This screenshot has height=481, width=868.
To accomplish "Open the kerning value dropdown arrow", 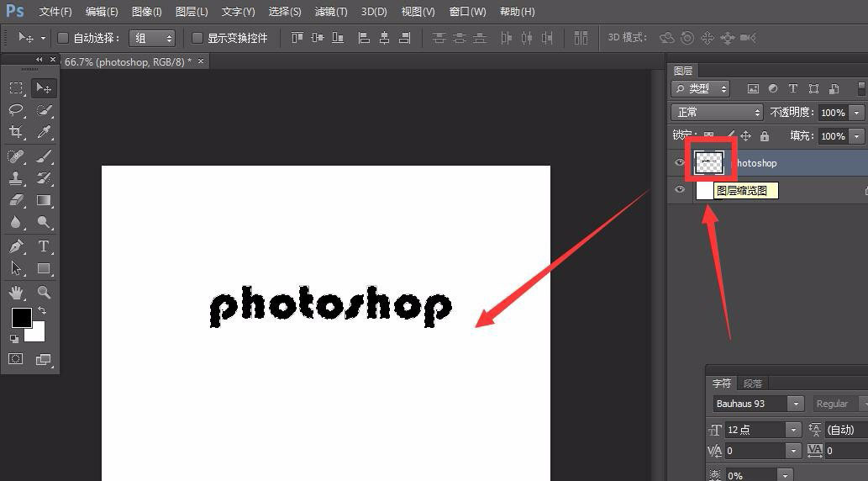I will 793,451.
